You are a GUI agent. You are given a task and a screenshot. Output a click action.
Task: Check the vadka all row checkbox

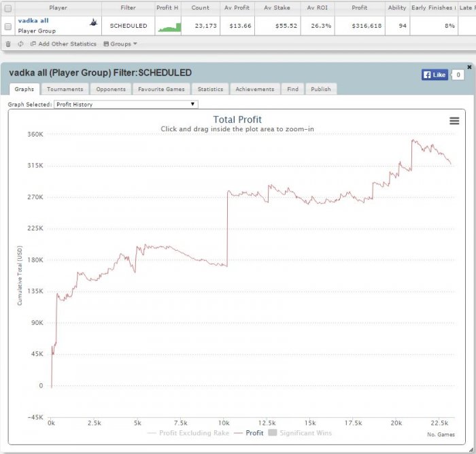pos(8,27)
